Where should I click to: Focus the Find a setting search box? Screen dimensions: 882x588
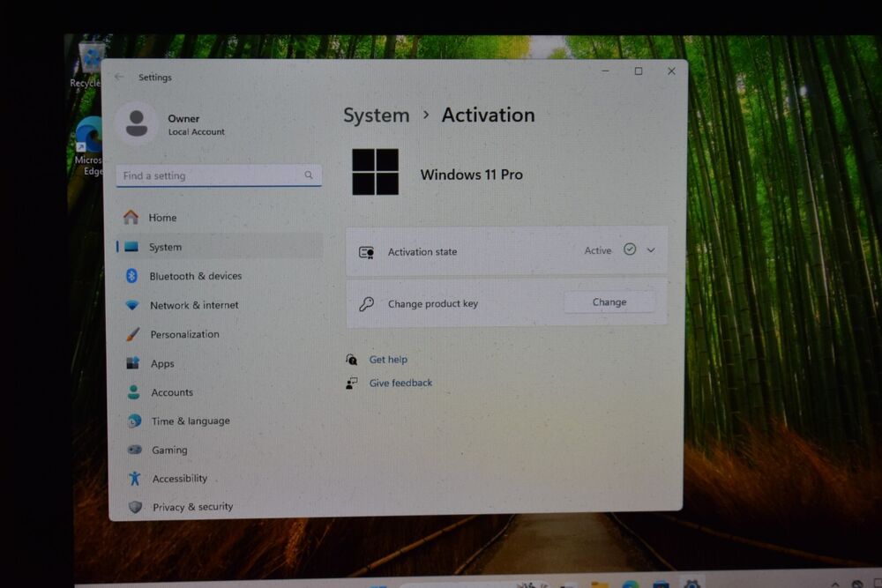(219, 175)
